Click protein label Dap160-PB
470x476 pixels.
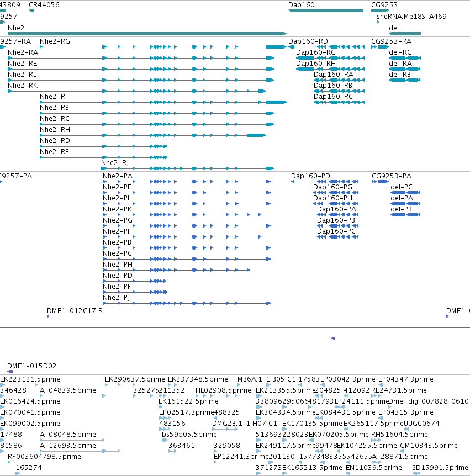[x=336, y=220]
